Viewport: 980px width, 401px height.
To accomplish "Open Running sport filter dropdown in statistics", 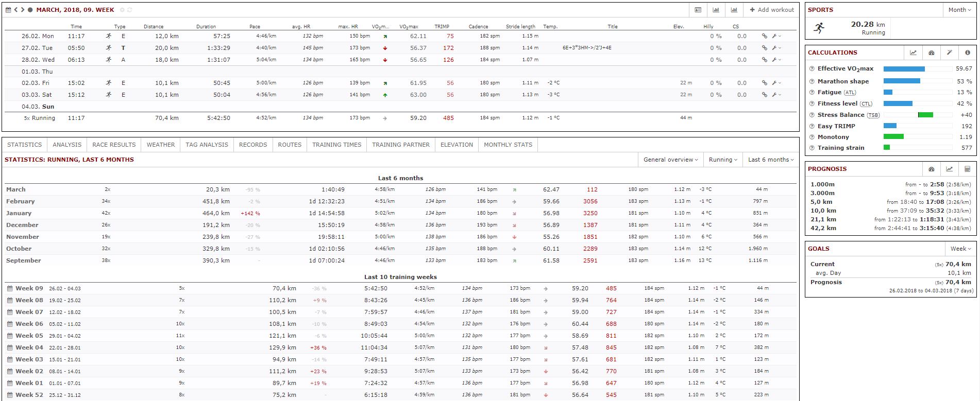I will 723,160.
